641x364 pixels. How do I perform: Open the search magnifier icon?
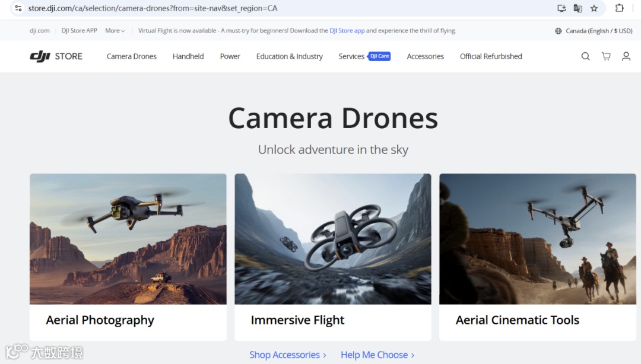pyautogui.click(x=585, y=56)
